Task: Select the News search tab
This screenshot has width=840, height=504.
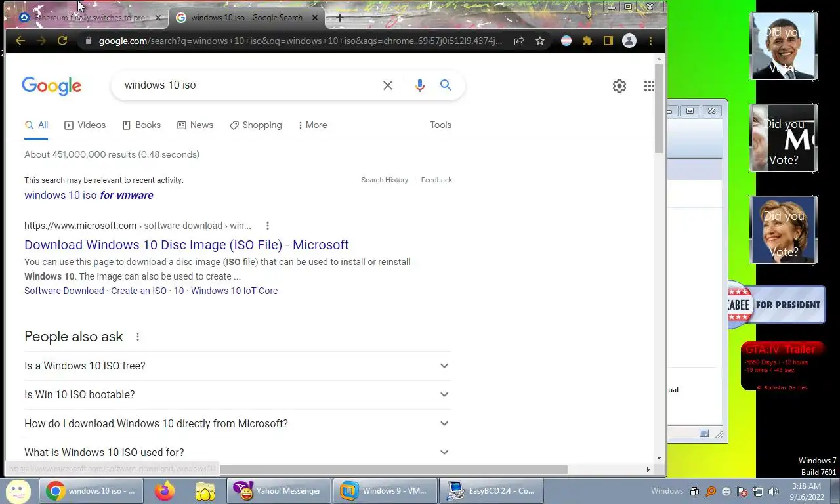Action: click(195, 125)
